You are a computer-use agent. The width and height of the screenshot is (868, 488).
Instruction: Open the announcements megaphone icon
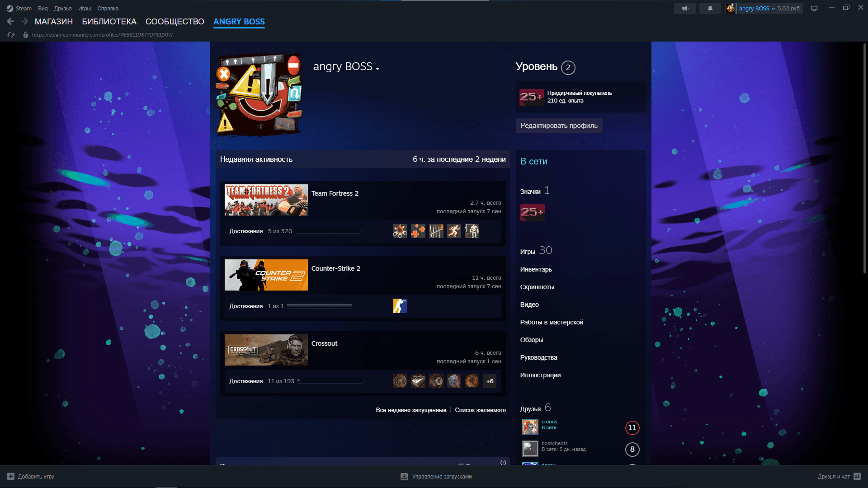tap(685, 9)
